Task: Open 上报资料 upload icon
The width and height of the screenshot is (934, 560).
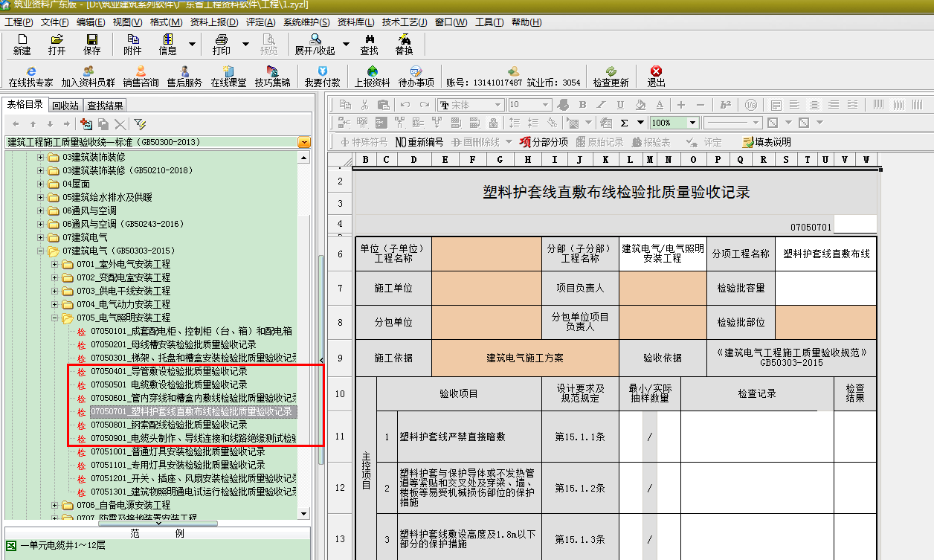Action: 372,77
